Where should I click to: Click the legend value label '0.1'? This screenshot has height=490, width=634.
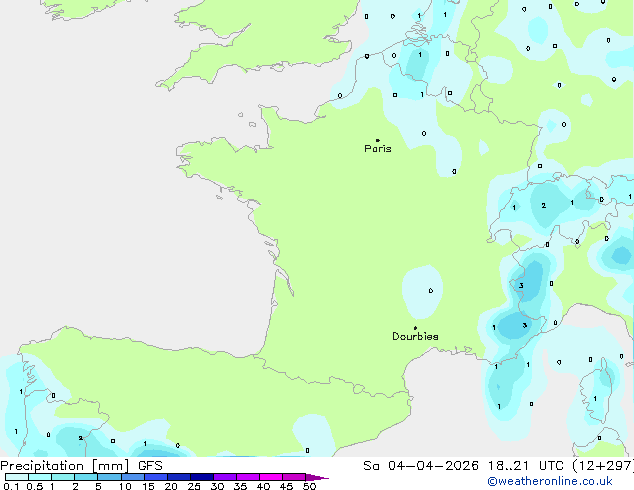point(11,486)
